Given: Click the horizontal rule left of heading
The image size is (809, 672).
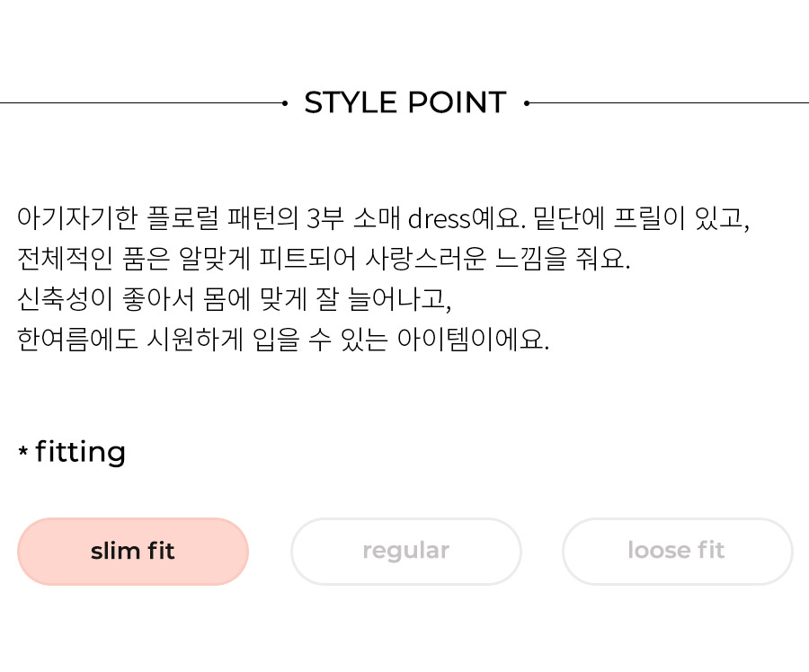Looking at the screenshot, I should (142, 103).
